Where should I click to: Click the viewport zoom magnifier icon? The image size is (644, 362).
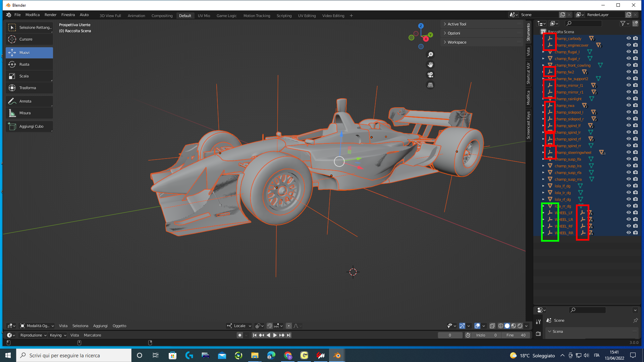point(430,55)
